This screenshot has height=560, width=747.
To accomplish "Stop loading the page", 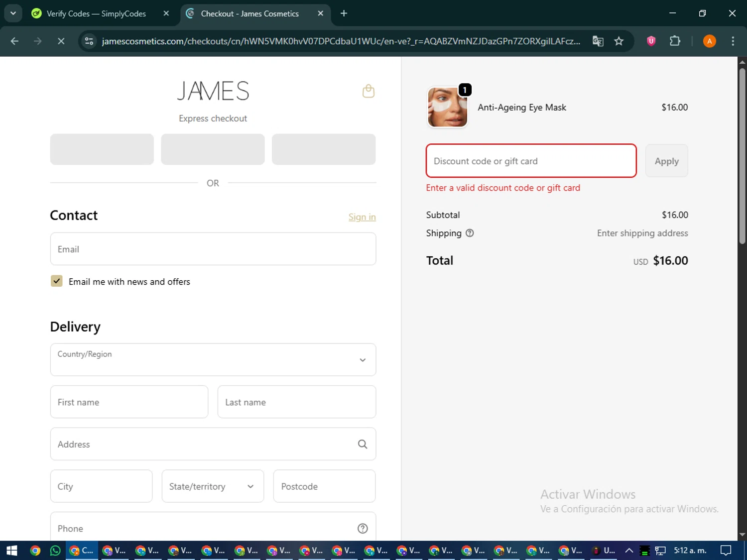I will tap(61, 41).
